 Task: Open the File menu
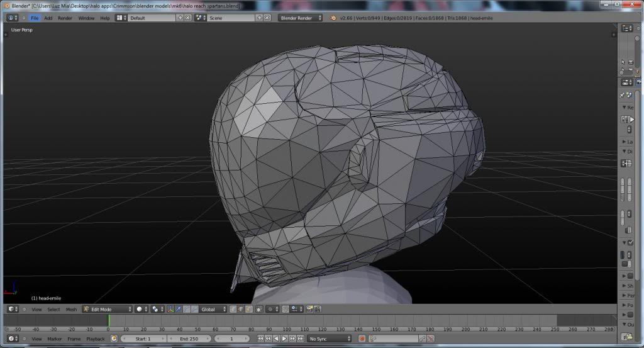(x=35, y=18)
